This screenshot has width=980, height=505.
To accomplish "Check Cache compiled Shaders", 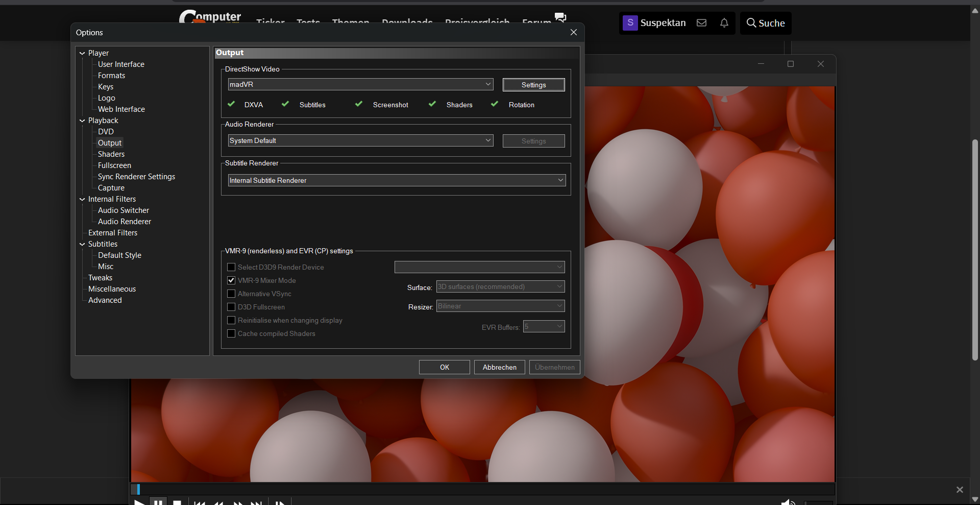I will (x=231, y=333).
